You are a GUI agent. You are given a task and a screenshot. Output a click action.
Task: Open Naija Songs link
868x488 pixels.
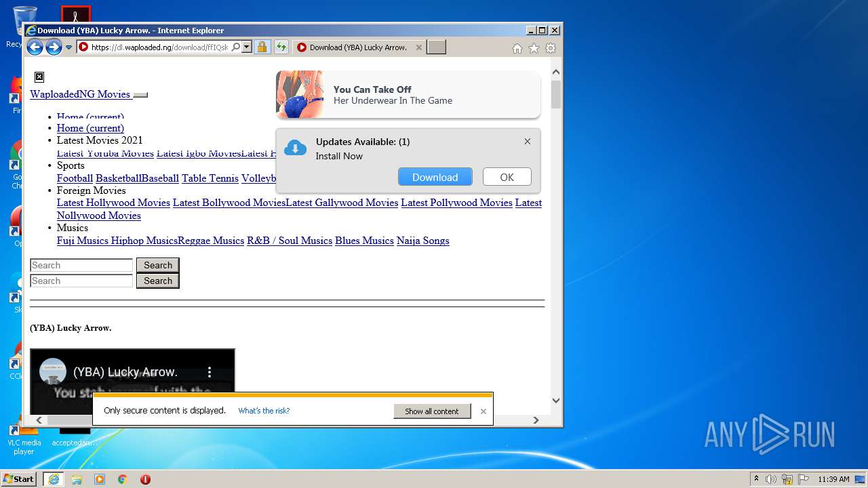(423, 241)
